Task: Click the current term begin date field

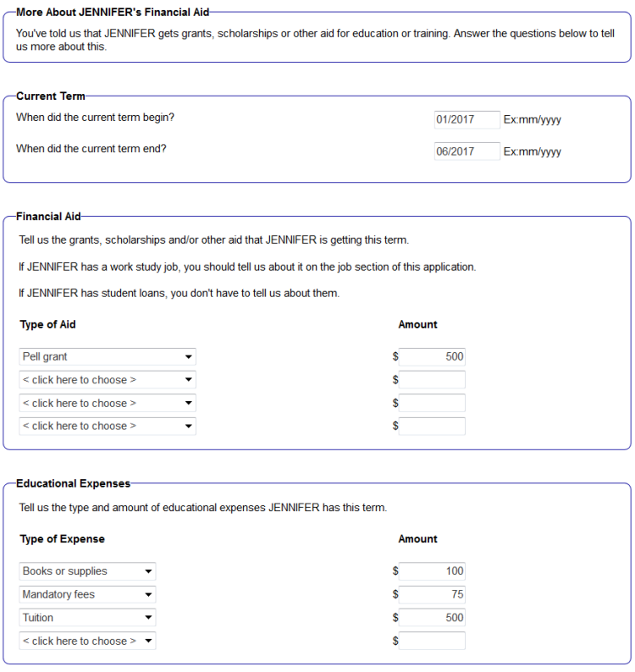Action: pos(467,119)
